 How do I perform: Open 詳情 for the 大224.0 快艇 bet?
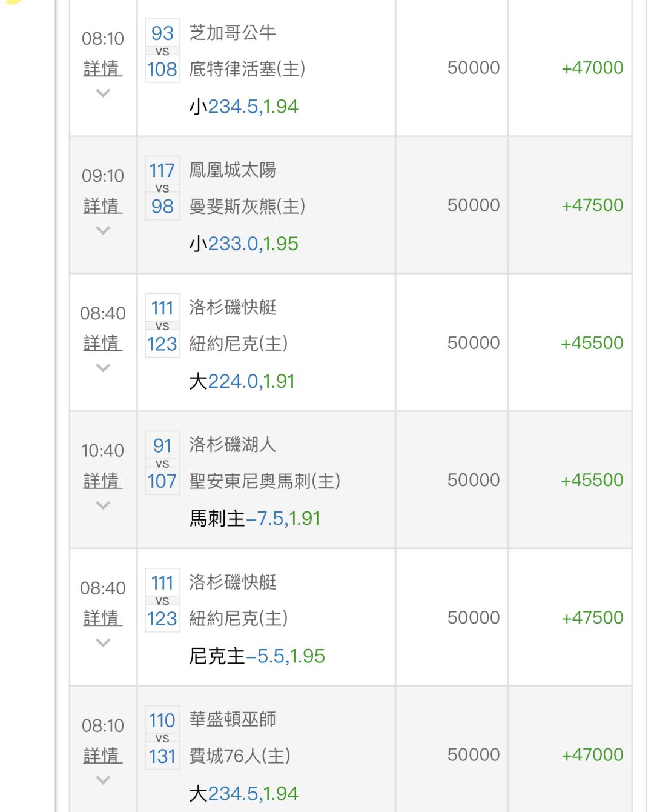click(103, 344)
